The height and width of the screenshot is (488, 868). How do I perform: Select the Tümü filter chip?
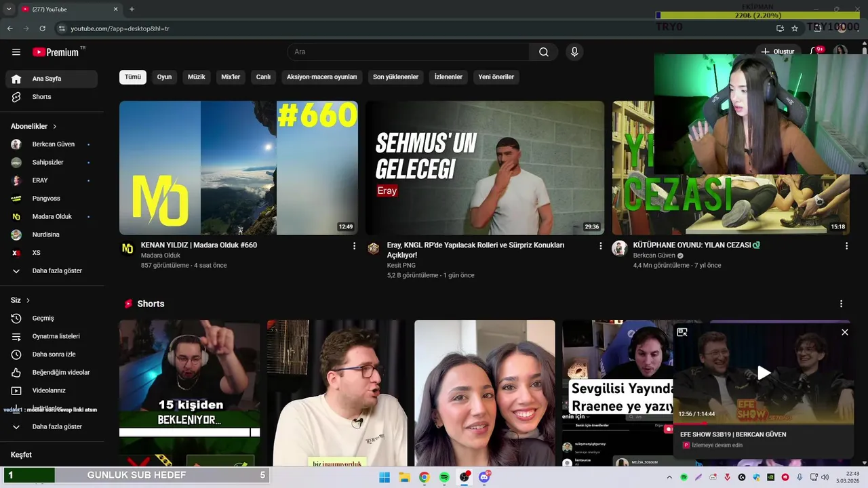coord(133,77)
